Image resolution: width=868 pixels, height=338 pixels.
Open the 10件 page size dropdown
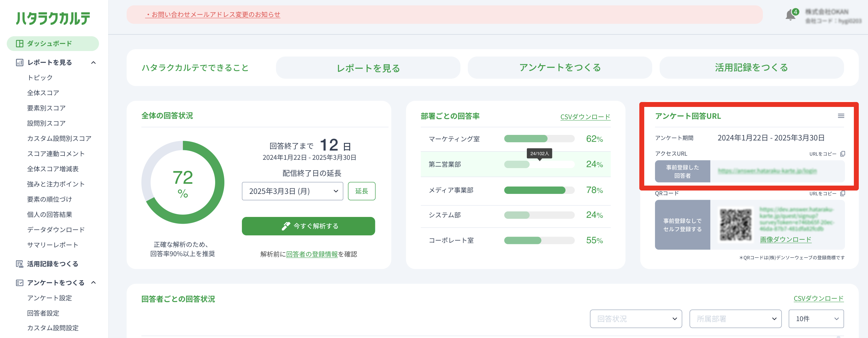[816, 319]
